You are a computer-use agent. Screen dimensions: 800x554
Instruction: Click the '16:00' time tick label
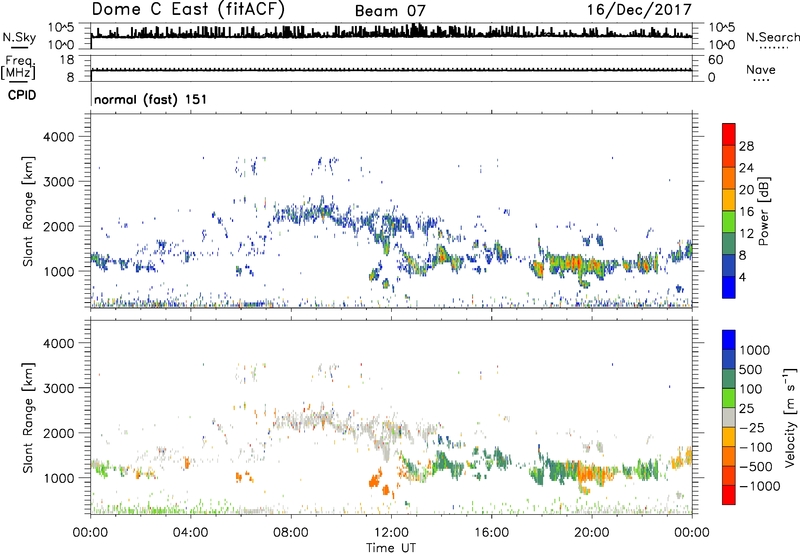pyautogui.click(x=491, y=533)
